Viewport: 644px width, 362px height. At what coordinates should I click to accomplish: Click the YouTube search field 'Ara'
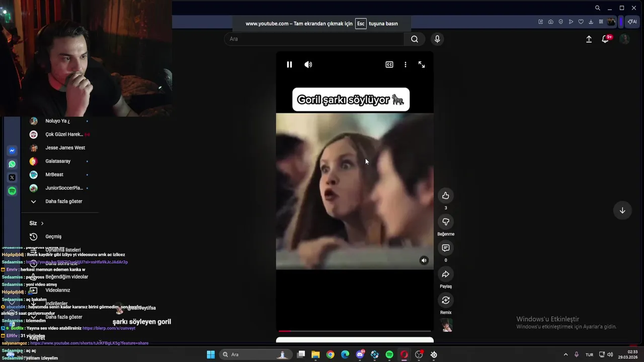coord(314,39)
